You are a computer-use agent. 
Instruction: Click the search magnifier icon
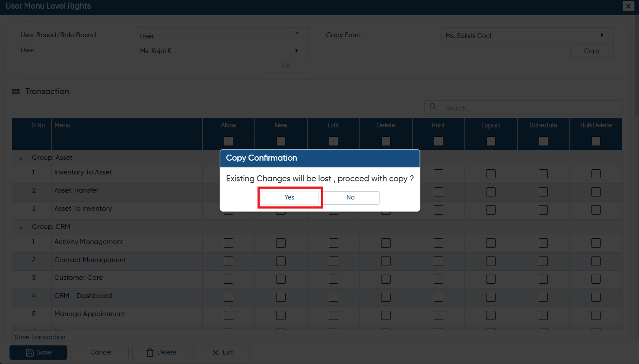(x=432, y=107)
